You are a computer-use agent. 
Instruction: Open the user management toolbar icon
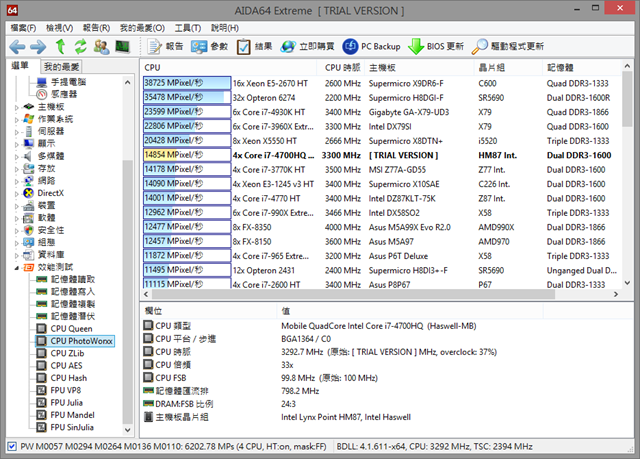(101, 47)
